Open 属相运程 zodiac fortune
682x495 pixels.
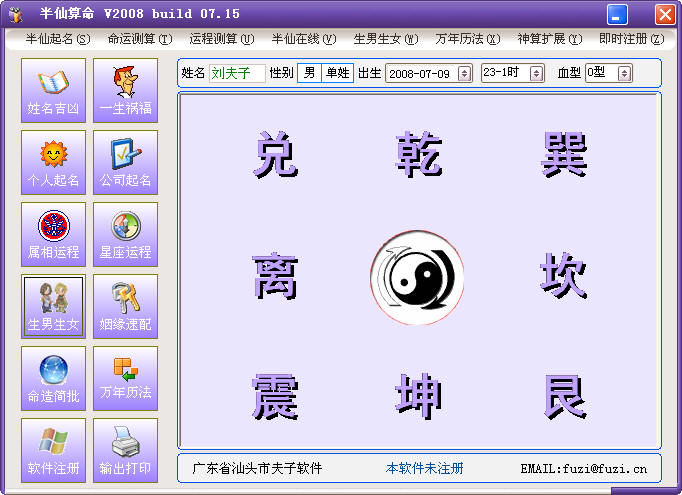pyautogui.click(x=53, y=234)
